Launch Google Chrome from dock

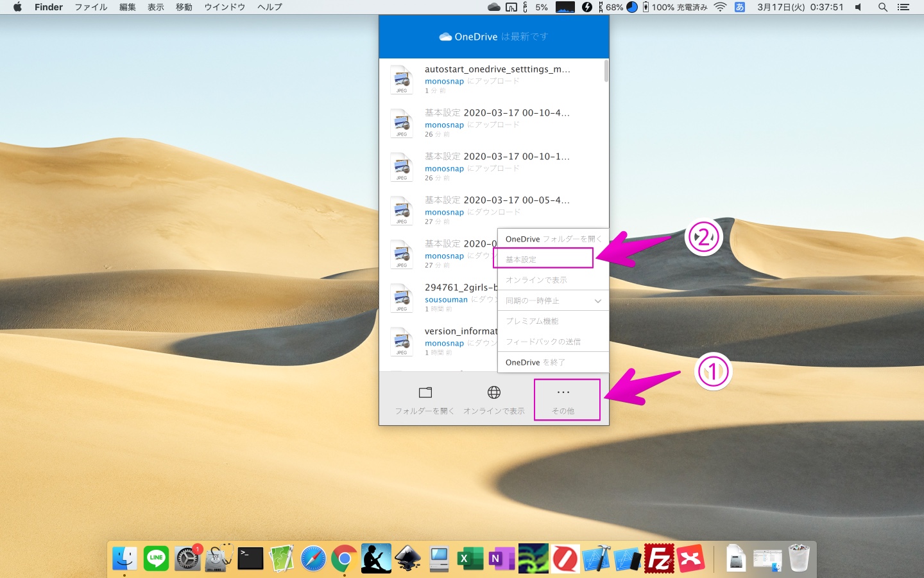[345, 558]
